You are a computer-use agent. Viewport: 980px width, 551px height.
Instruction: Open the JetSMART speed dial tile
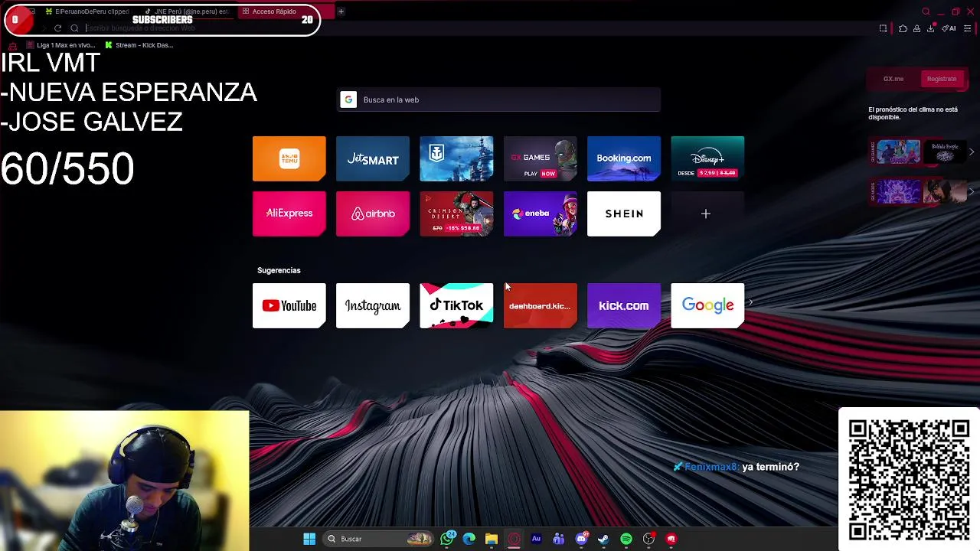[373, 158]
